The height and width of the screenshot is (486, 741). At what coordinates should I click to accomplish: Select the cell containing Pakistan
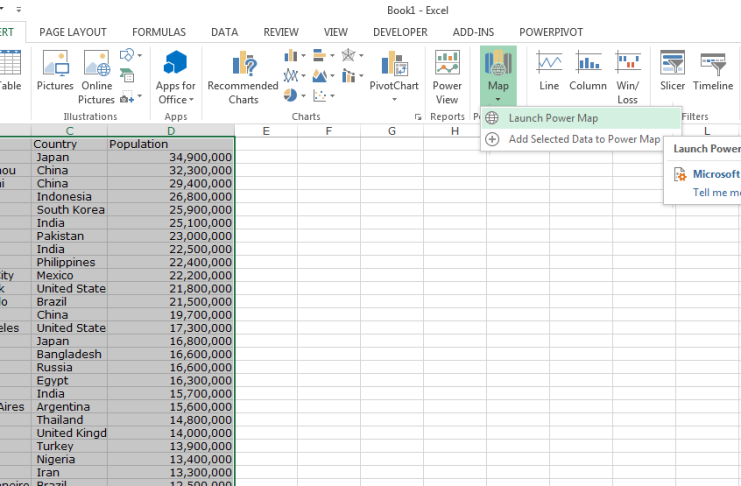coord(69,236)
